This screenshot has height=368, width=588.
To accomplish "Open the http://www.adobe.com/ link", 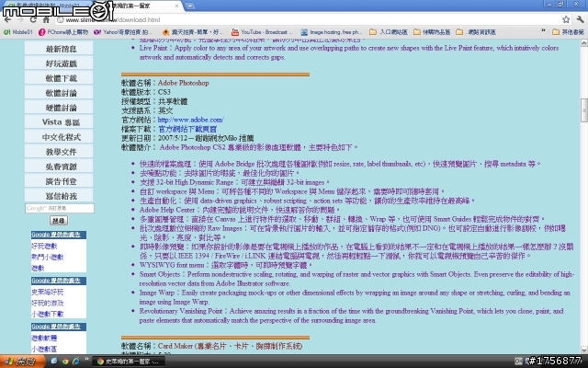I will (x=190, y=120).
